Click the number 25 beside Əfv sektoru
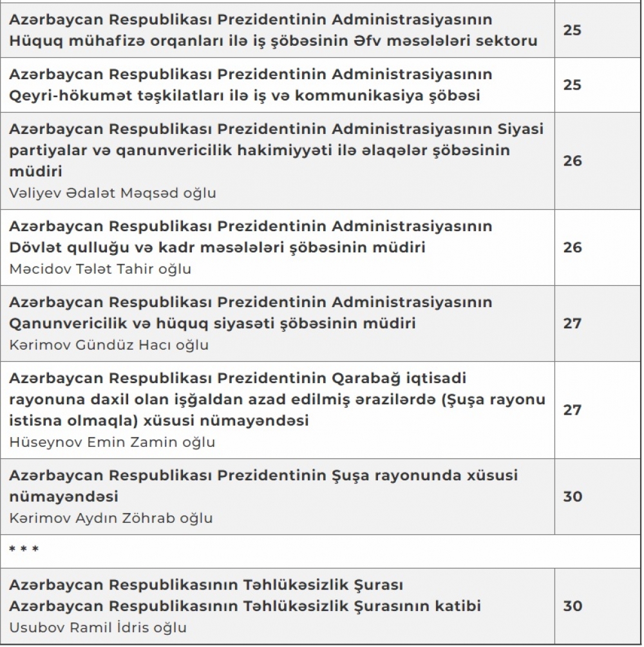Image resolution: width=644 pixels, height=647 pixels. coord(572,30)
